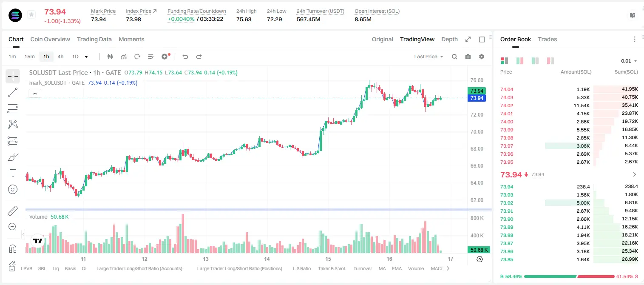
Task: Switch to the Trades tab
Action: [x=547, y=39]
